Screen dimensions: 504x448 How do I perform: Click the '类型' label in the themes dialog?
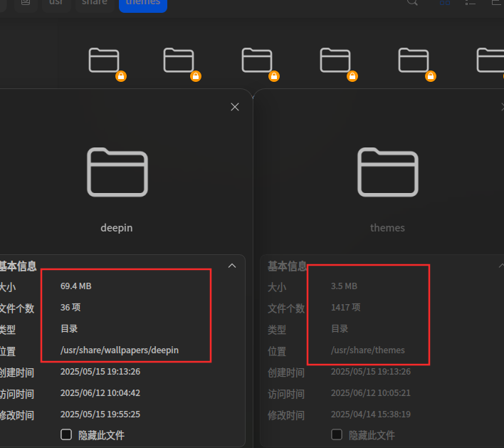(277, 330)
